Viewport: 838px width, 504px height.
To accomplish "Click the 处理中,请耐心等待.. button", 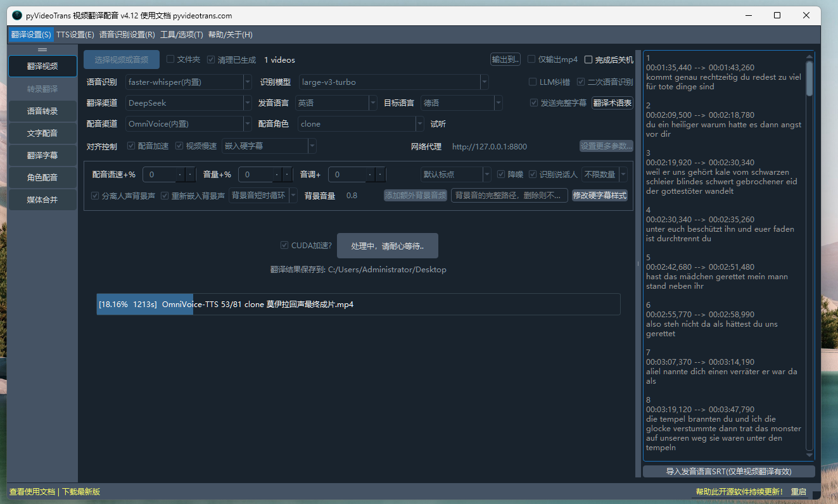I will (388, 246).
